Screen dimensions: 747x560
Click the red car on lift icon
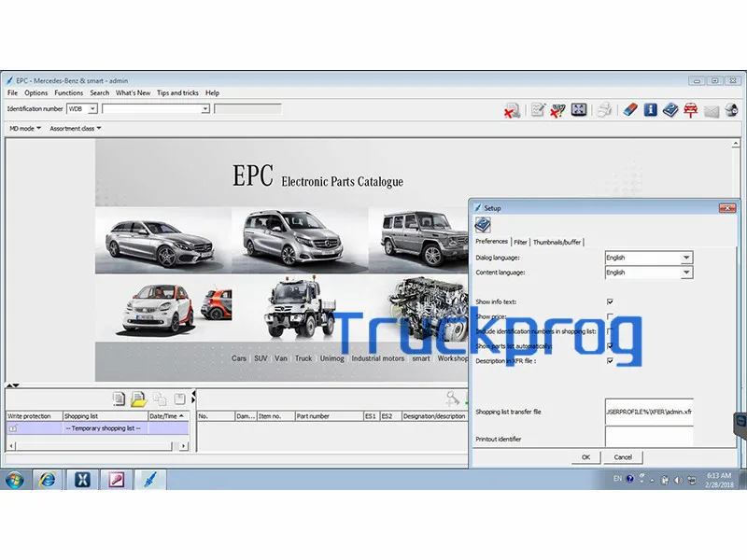click(690, 110)
